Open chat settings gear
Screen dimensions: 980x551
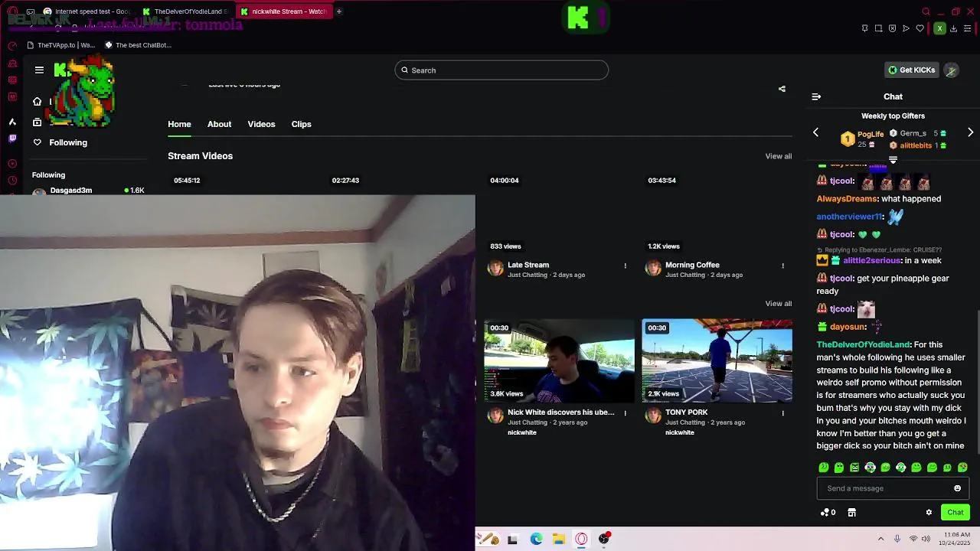[x=929, y=513]
